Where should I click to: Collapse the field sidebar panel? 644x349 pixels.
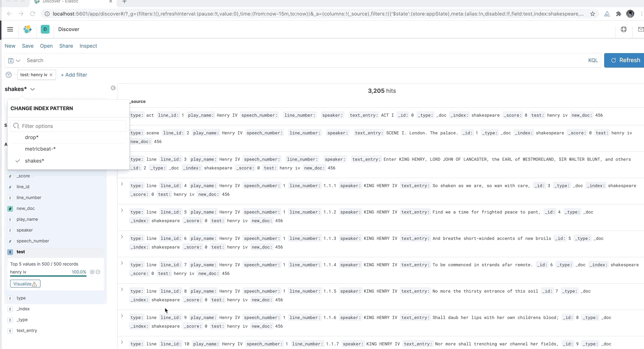[x=113, y=88]
